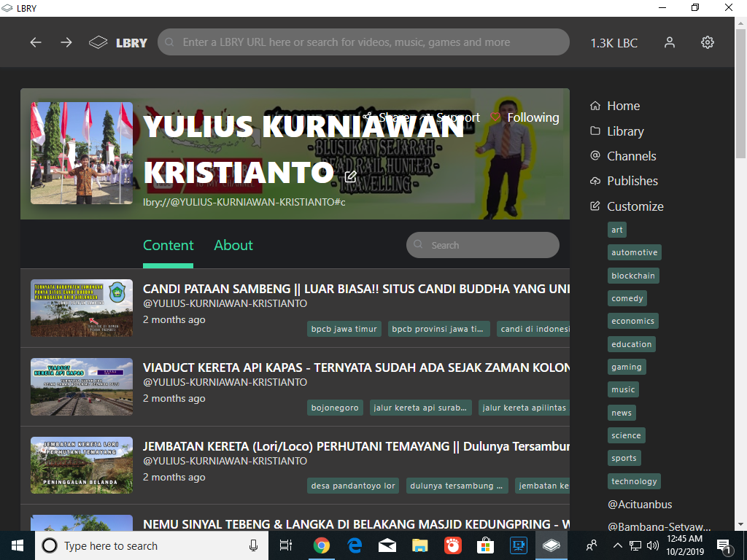Click the dulunya tersambung tag

coord(457,486)
